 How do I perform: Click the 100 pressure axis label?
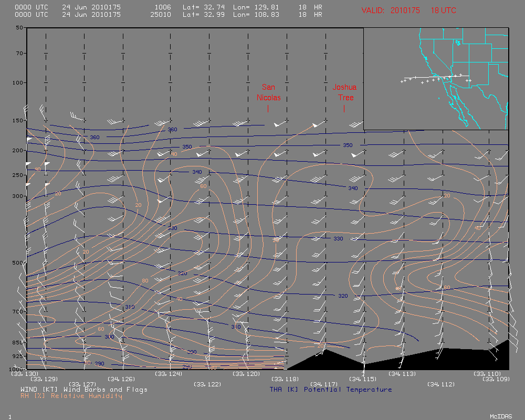(x=18, y=82)
